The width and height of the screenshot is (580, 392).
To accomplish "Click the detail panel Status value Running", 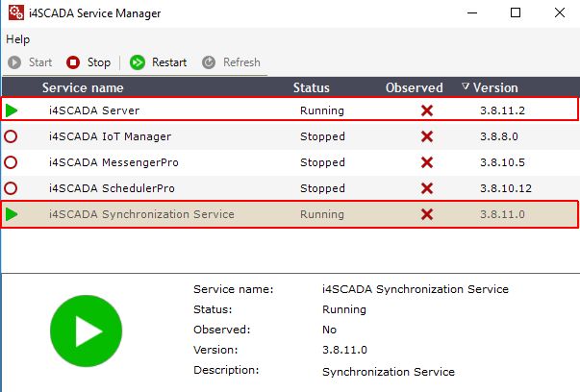I will point(344,309).
